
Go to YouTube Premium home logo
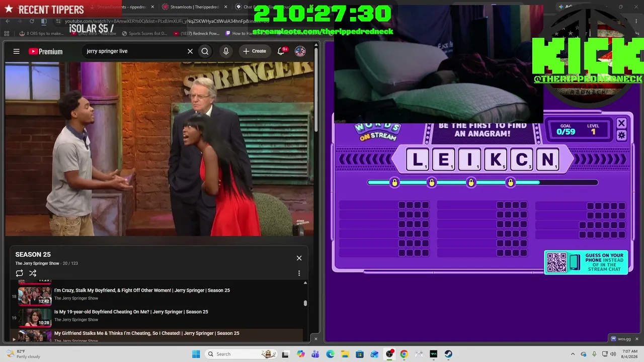click(x=45, y=51)
